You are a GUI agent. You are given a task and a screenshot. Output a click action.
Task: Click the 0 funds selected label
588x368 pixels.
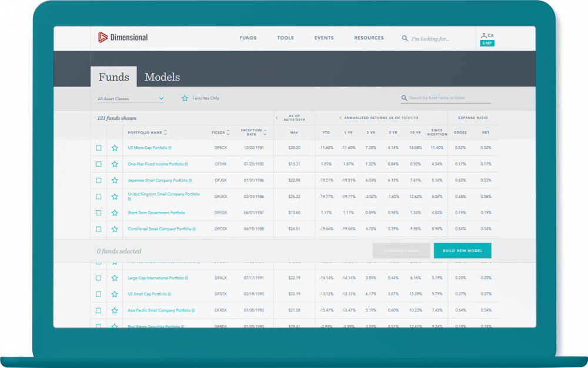click(x=119, y=251)
